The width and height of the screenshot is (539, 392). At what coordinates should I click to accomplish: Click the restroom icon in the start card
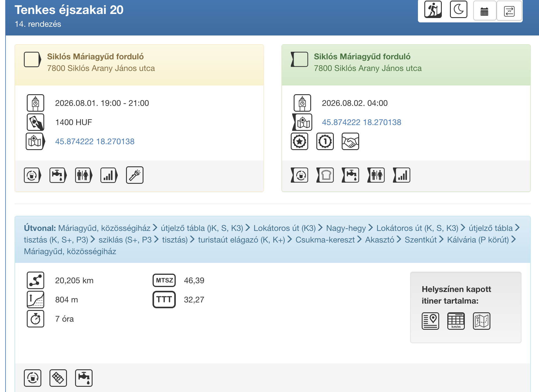(x=84, y=175)
